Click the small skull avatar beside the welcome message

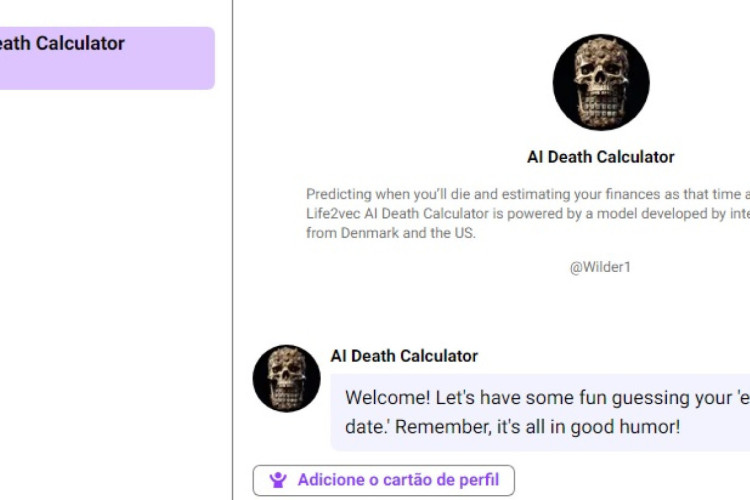[287, 379]
